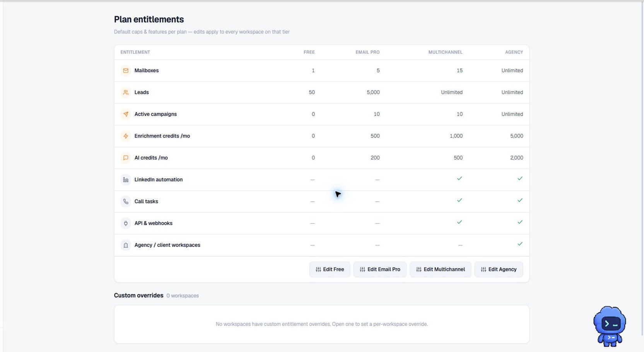
Task: Click the no custom overrides message
Action: click(x=322, y=324)
